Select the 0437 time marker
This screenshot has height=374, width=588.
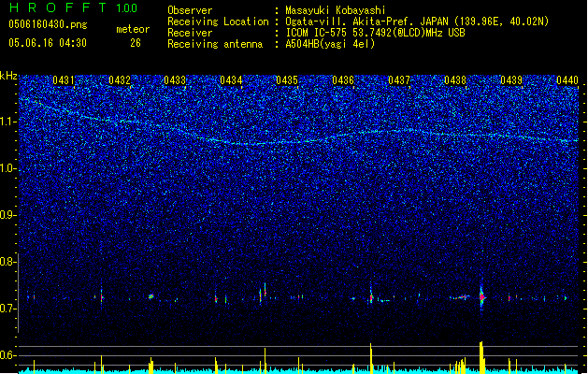pyautogui.click(x=399, y=79)
